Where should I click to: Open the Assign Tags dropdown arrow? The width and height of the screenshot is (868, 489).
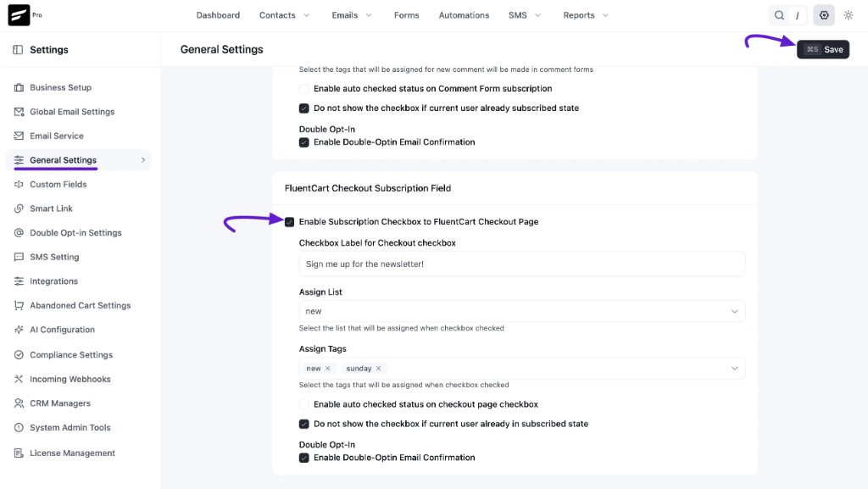point(735,369)
